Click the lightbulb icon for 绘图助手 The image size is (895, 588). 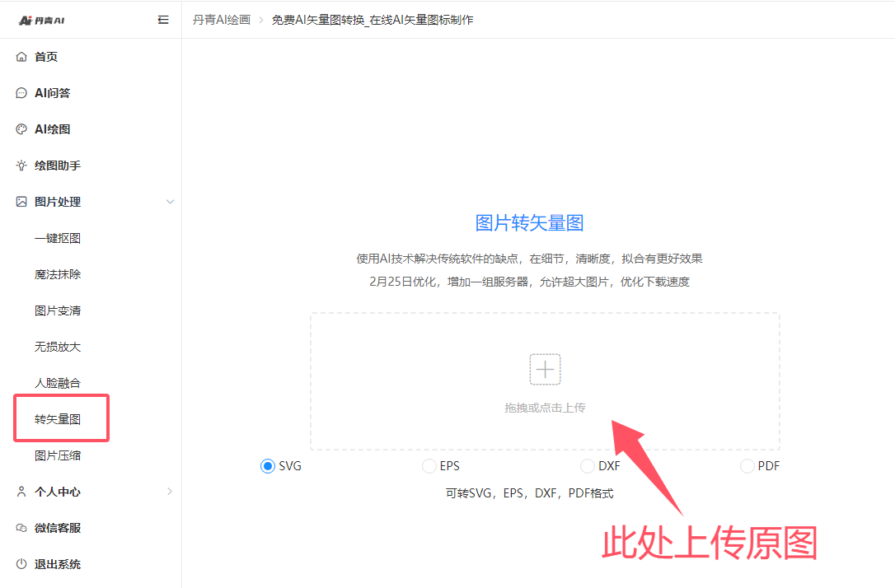coord(21,166)
